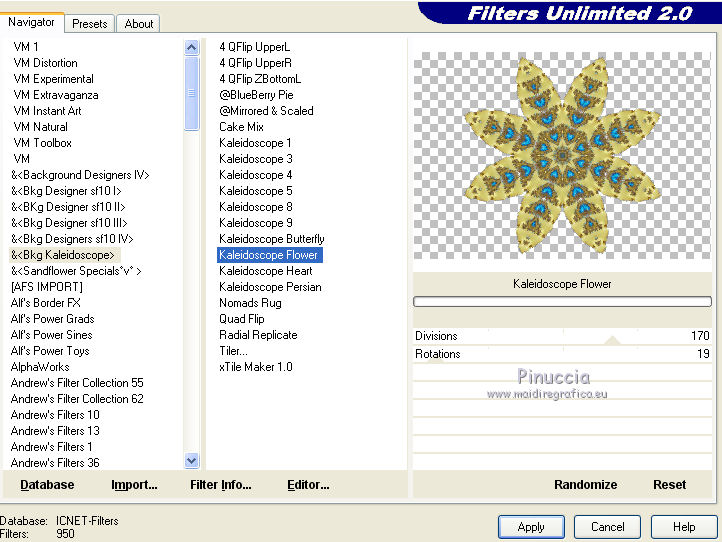This screenshot has height=542, width=722.
Task: Click the category list scrollbar thumb
Action: (192, 93)
